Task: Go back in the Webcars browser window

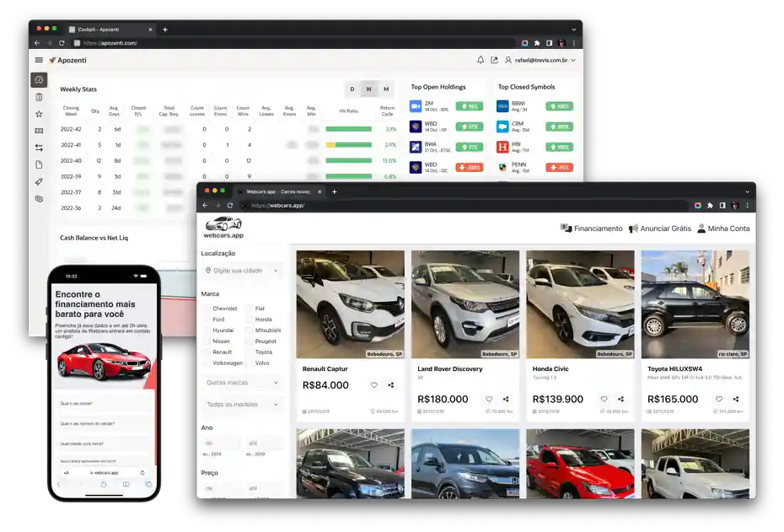Action: [x=205, y=206]
